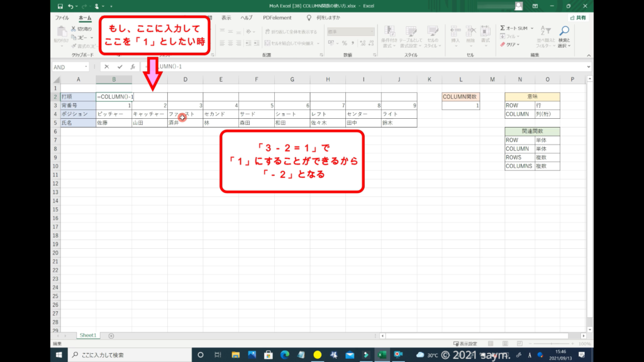Expand the Name Box dropdown arrow
This screenshot has width=644, height=362.
(86, 67)
